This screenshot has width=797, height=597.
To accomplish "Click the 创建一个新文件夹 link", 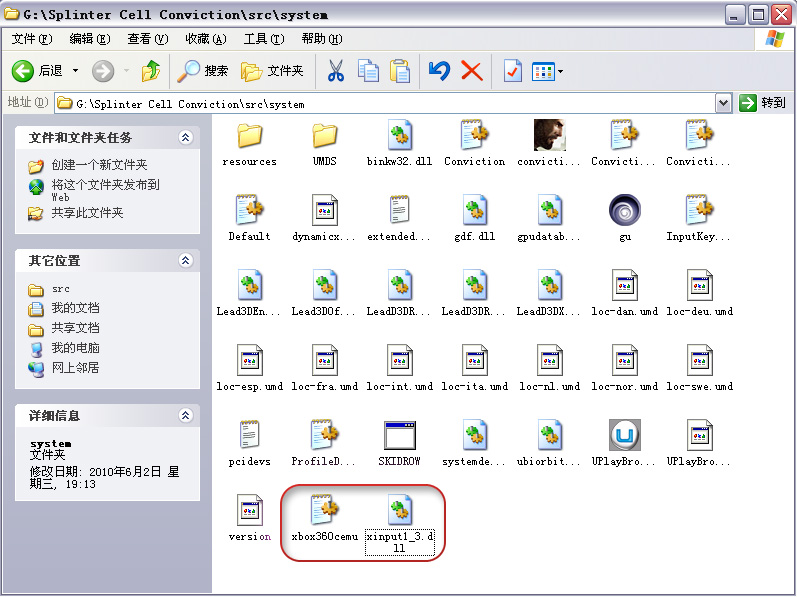I will (99, 165).
